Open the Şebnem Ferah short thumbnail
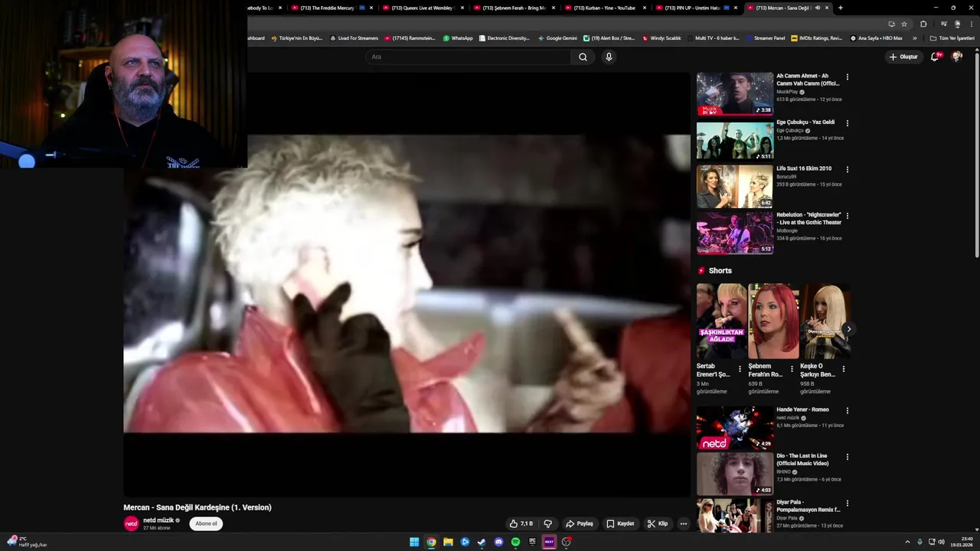 pos(773,321)
